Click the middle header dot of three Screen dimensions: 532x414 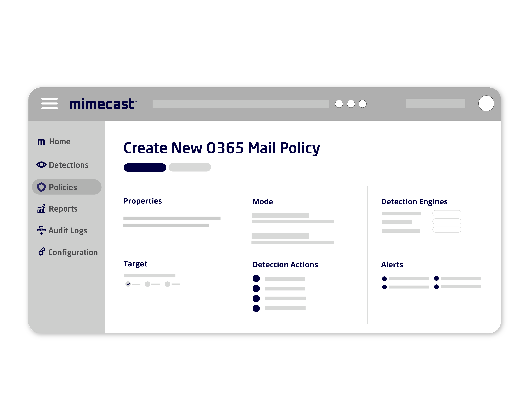pos(351,104)
